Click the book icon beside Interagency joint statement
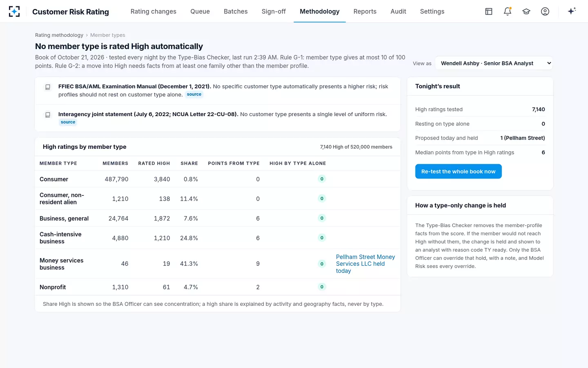The height and width of the screenshot is (368, 588). coord(48,115)
